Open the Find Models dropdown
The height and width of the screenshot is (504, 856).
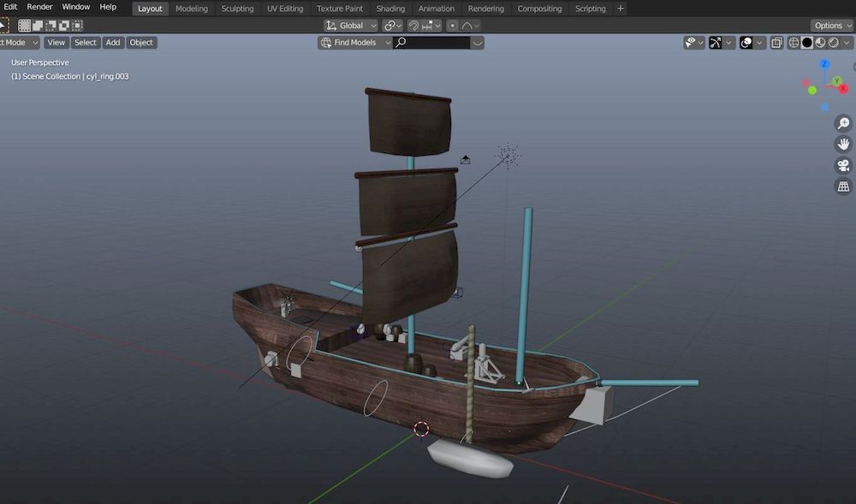[354, 43]
